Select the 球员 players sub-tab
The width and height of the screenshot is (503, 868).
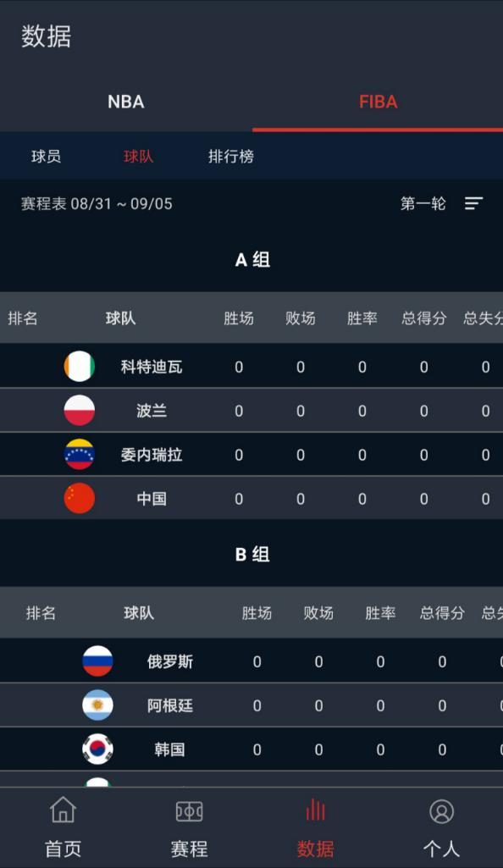coord(47,157)
